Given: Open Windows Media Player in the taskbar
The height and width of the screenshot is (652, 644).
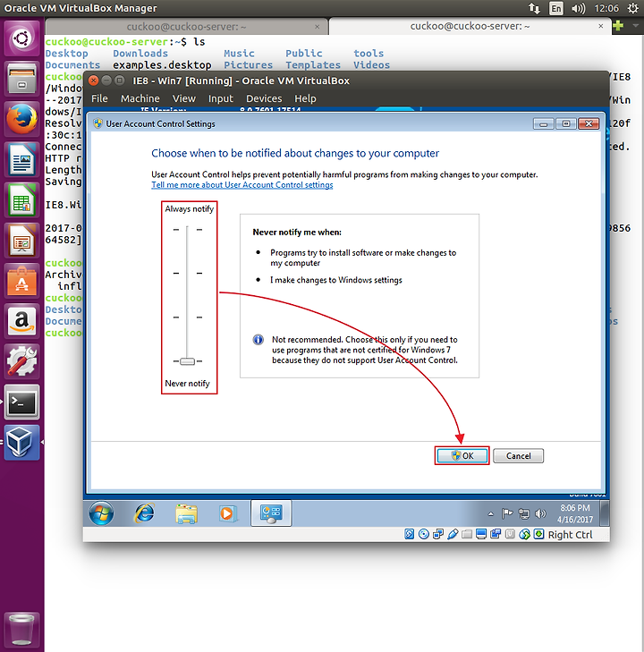Looking at the screenshot, I should [x=227, y=513].
